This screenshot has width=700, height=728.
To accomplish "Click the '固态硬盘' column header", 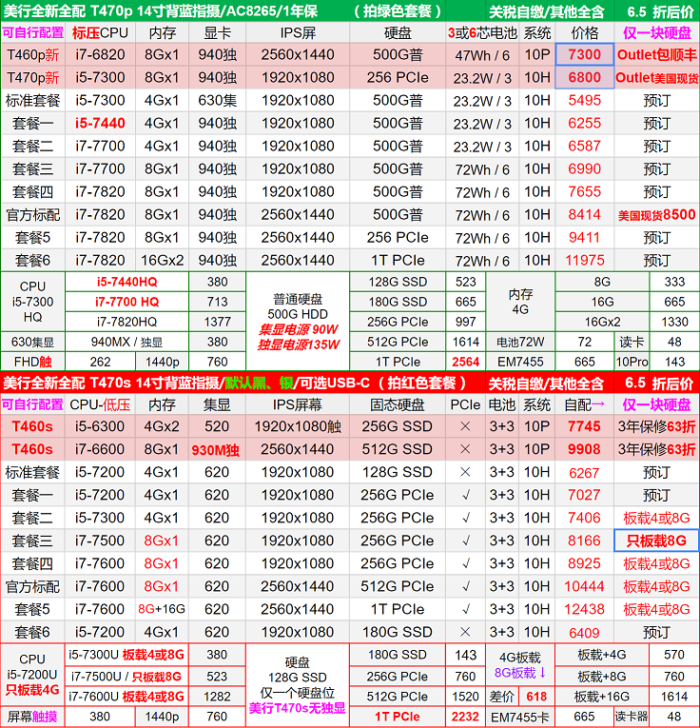I will click(398, 404).
